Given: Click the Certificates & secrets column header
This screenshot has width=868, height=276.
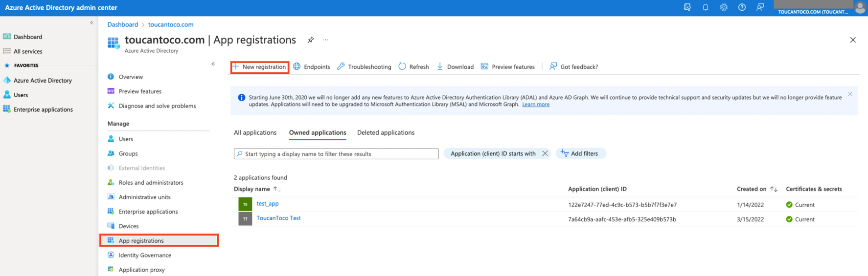Looking at the screenshot, I should [x=814, y=189].
